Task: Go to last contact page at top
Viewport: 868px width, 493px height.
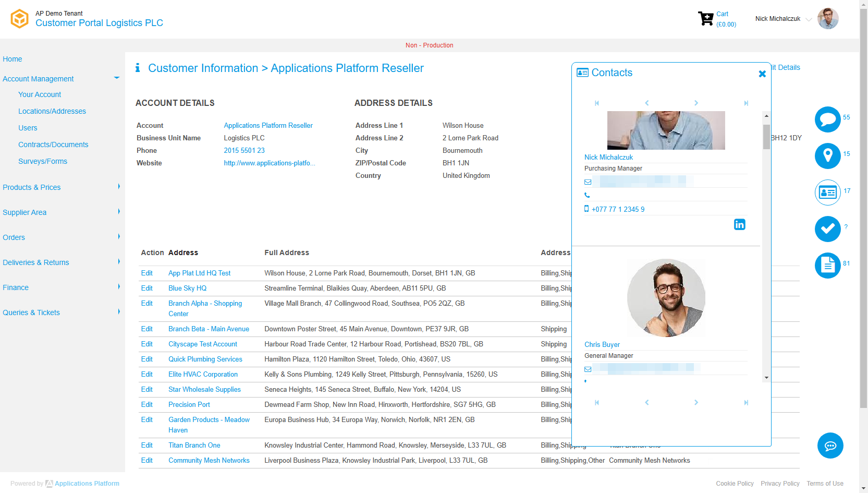Action: tap(746, 103)
